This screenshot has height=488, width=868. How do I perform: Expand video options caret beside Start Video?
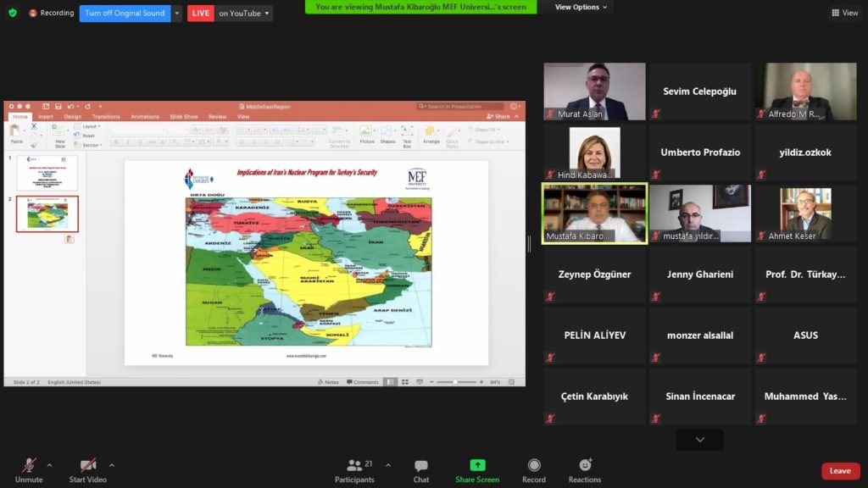pyautogui.click(x=111, y=465)
